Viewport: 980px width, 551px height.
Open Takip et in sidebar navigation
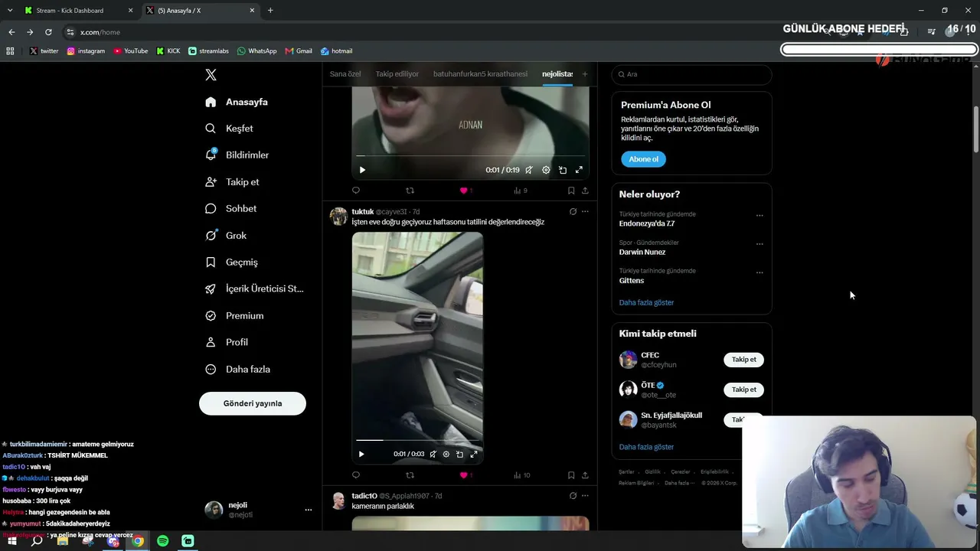(232, 182)
